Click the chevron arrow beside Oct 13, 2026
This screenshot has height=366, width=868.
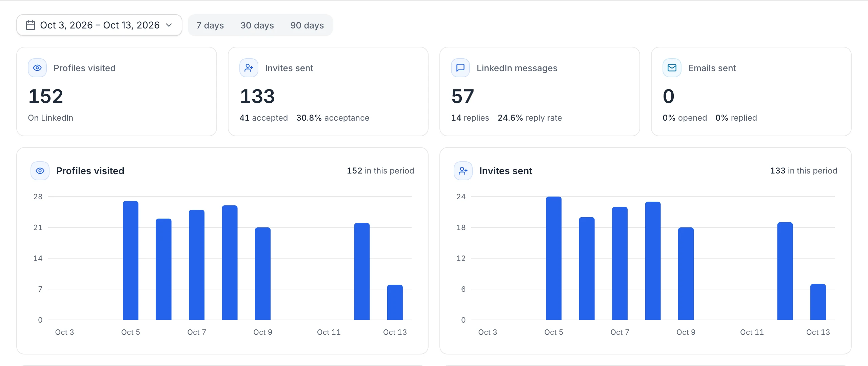[x=169, y=25]
